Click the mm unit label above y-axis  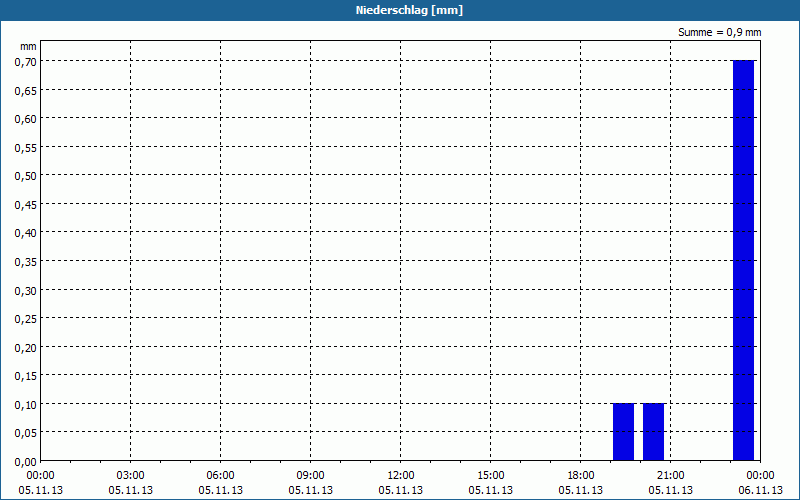tap(29, 46)
